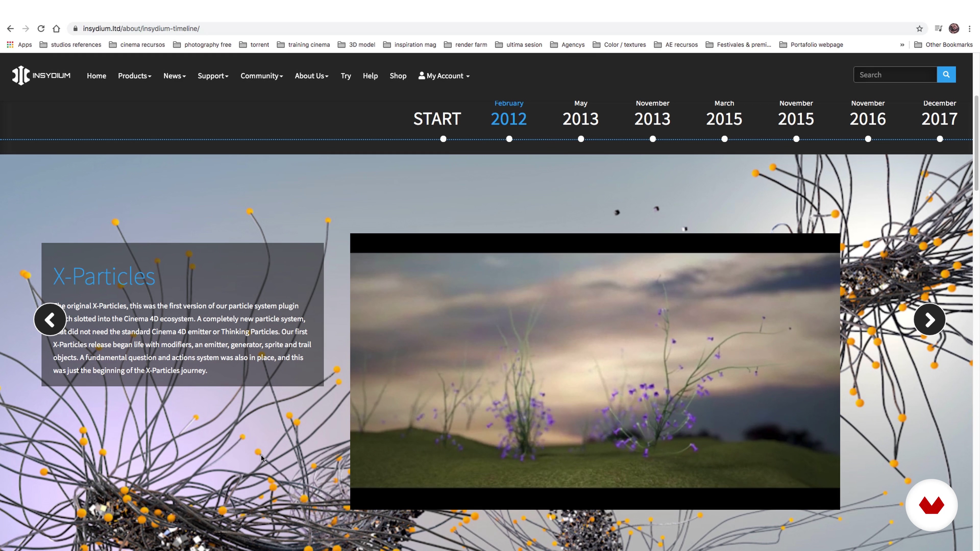Open the 3D model bookmark folder
980x551 pixels.
pos(357,44)
